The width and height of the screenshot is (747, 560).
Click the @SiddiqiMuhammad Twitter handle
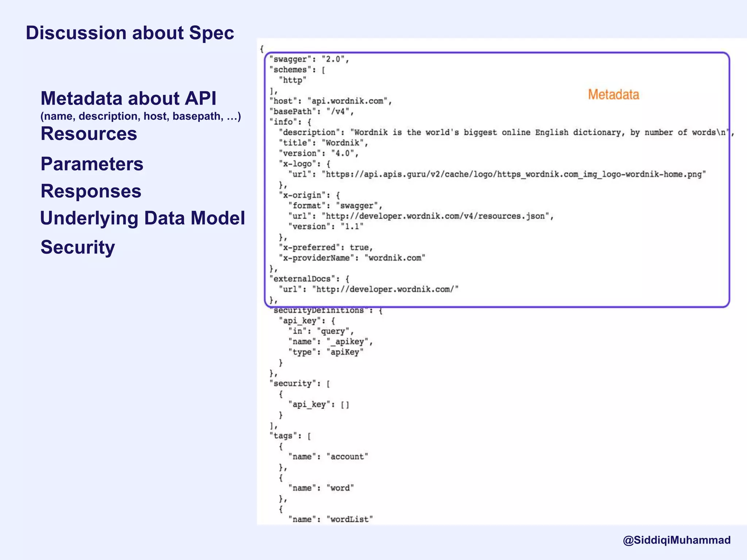click(x=677, y=540)
